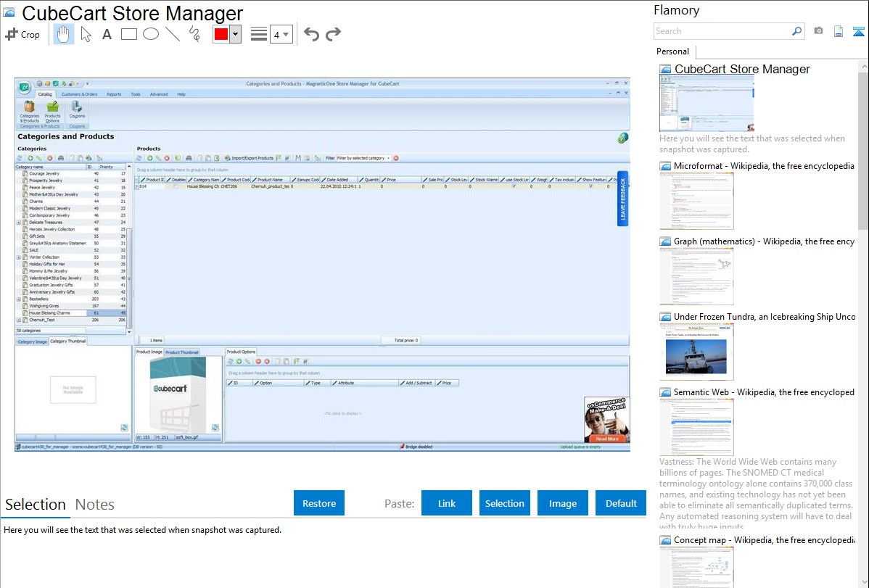This screenshot has width=869, height=588.
Task: Switch to the Category Image tab
Action: pos(32,341)
